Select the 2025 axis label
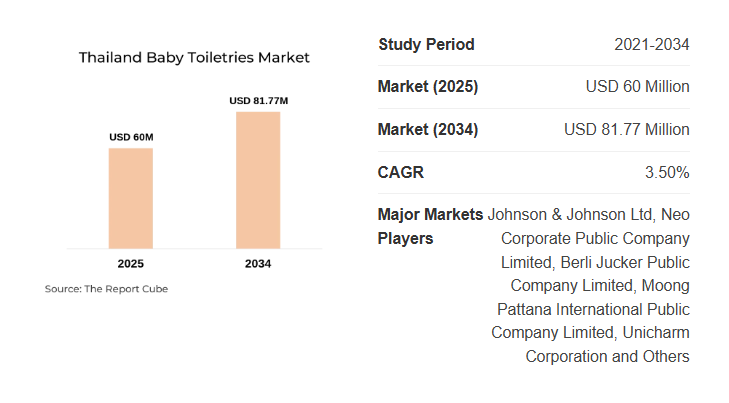Screen dimensions: 729x403 tap(130, 264)
